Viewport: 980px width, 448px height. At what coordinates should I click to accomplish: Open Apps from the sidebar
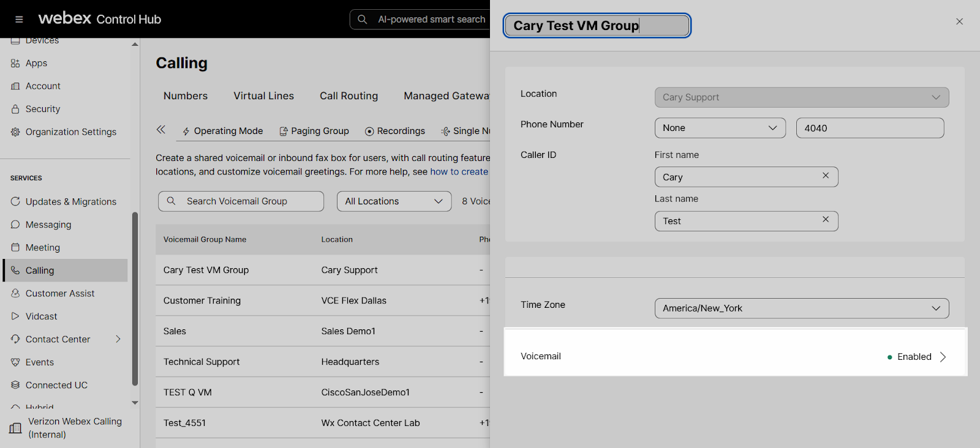coord(36,63)
